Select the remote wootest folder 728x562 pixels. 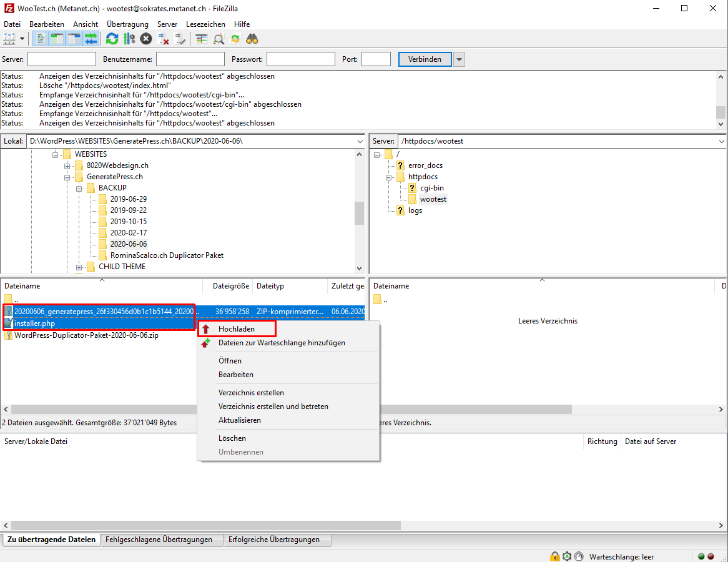433,199
